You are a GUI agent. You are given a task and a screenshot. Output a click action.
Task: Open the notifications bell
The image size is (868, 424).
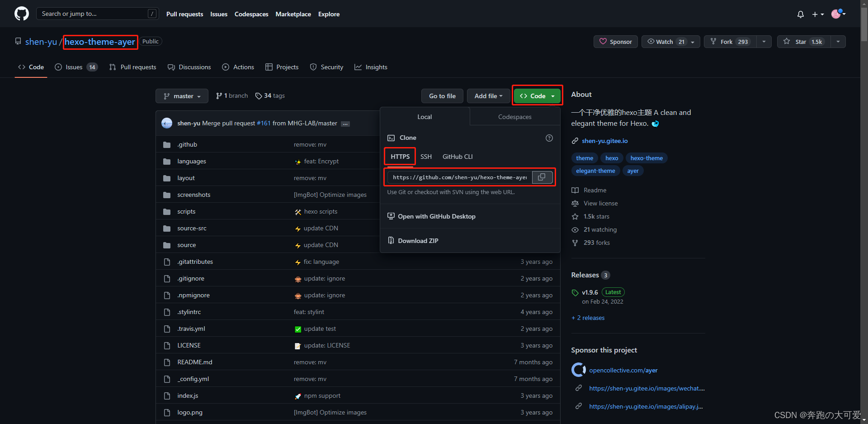801,14
